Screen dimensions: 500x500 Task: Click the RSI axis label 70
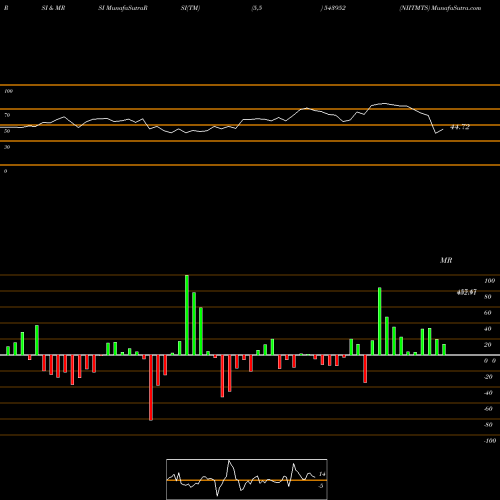click(7, 115)
